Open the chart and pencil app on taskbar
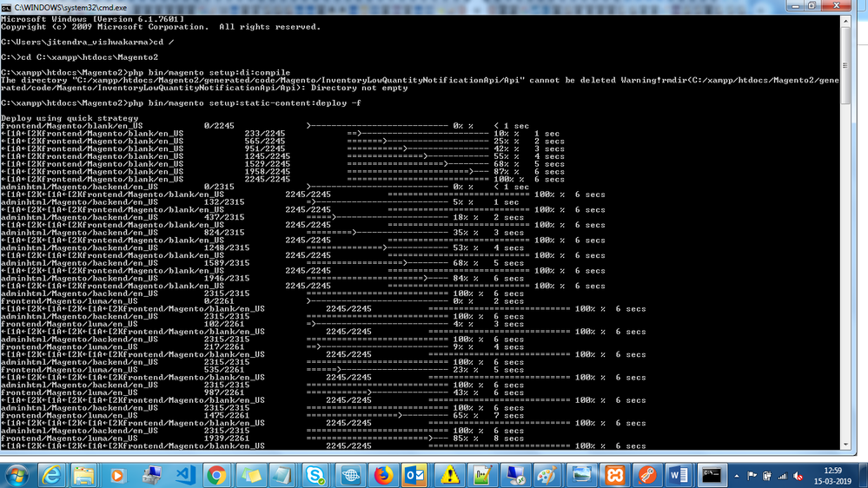The width and height of the screenshot is (868, 488). coord(482,475)
